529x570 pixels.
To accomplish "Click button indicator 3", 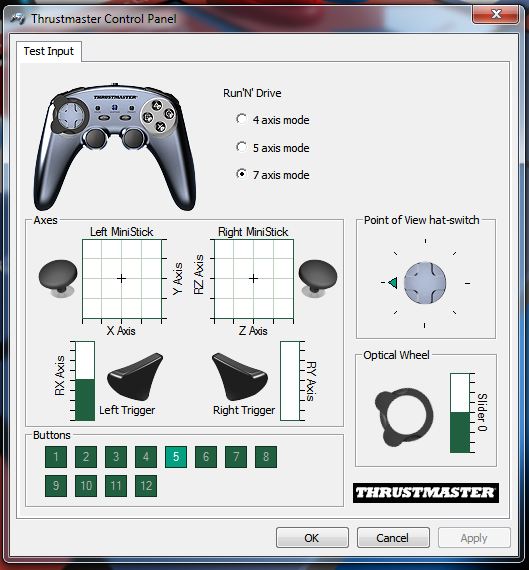I will (116, 457).
